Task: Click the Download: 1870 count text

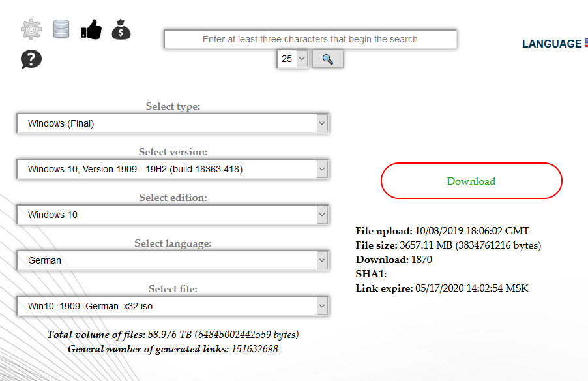Action: pos(394,260)
